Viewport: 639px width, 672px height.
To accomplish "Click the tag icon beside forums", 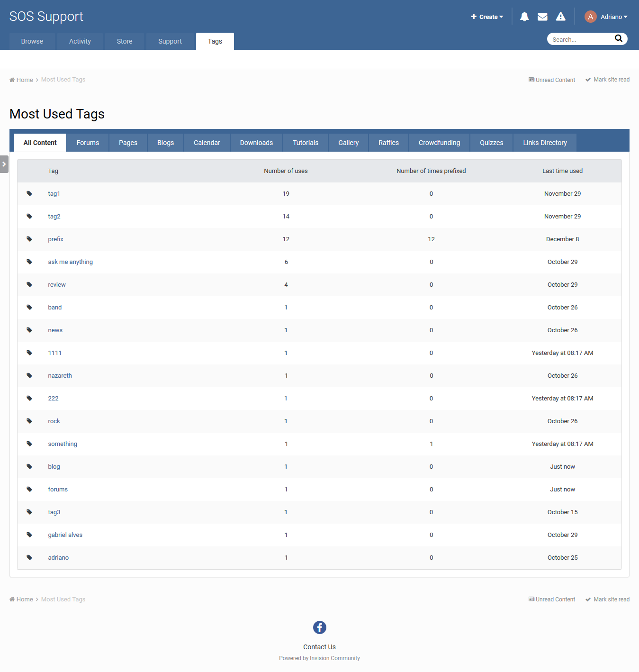I will pos(29,489).
